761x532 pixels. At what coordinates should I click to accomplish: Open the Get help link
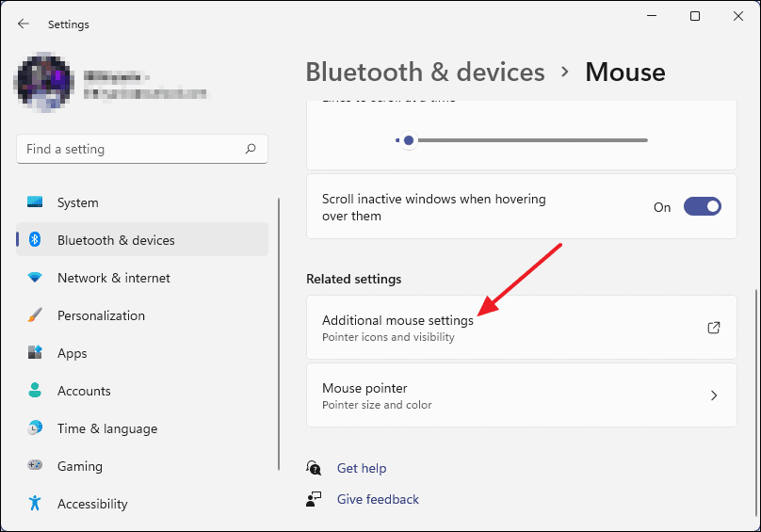(x=362, y=468)
